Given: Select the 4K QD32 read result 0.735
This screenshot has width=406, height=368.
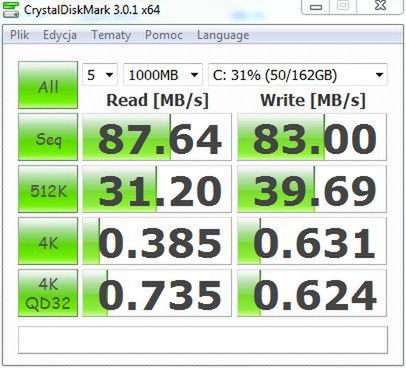Looking at the screenshot, I should 157,293.
